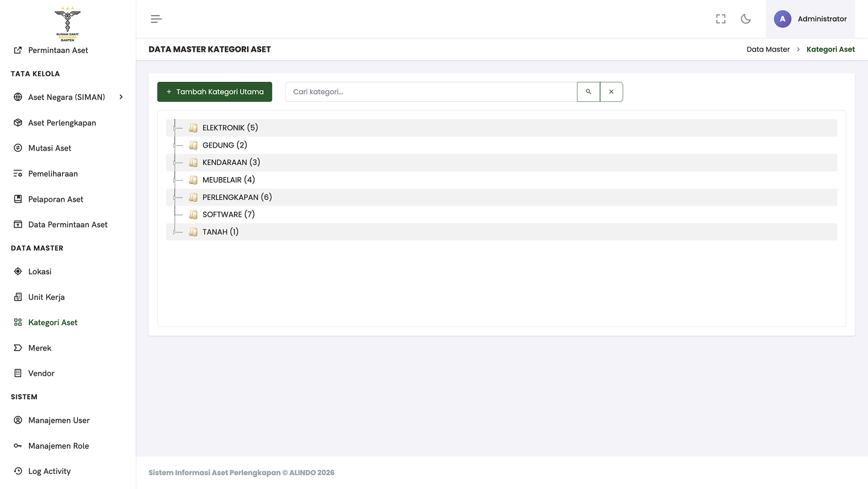This screenshot has width=868, height=489.
Task: Focus the Cari kategori search field
Action: tap(431, 92)
